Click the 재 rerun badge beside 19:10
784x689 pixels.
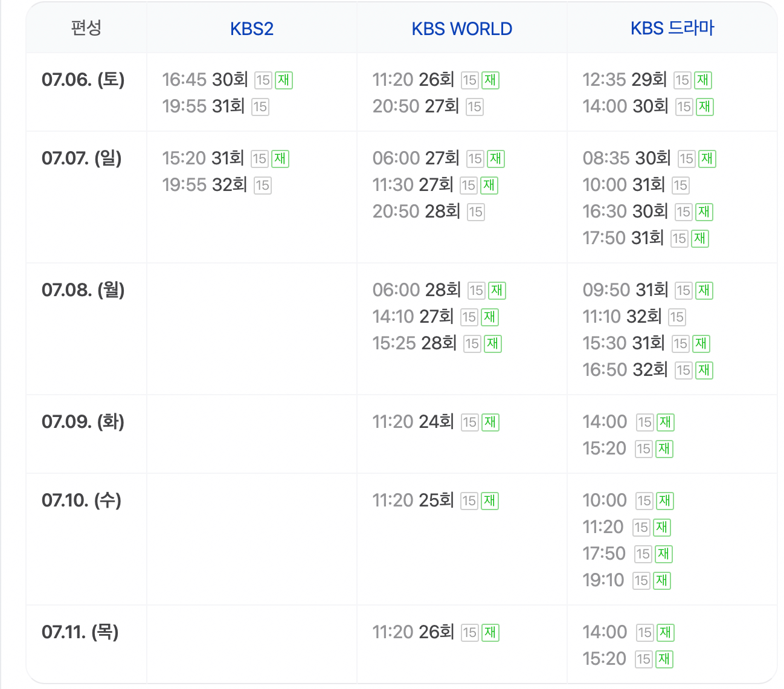pos(662,581)
